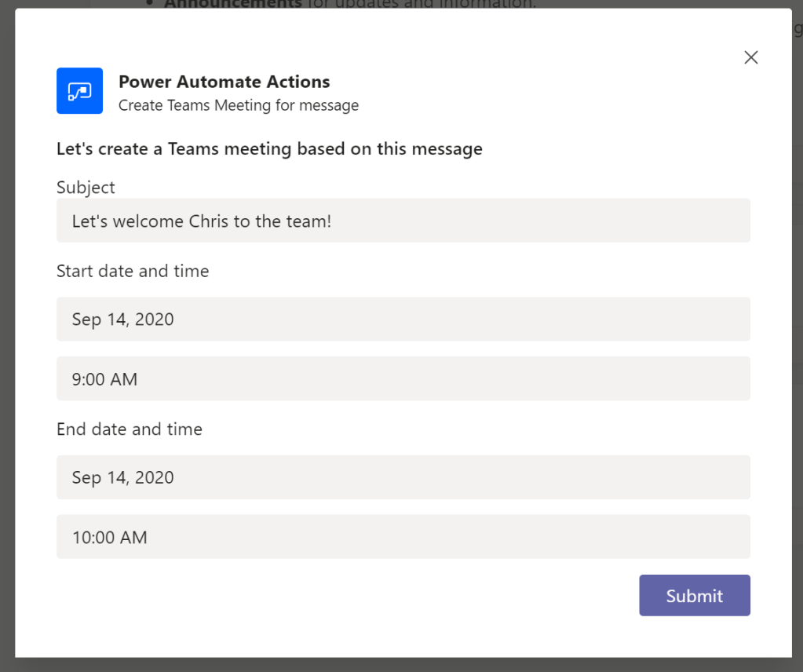The width and height of the screenshot is (803, 672).
Task: Open the 9:00 AM start time selector
Action: coord(403,379)
